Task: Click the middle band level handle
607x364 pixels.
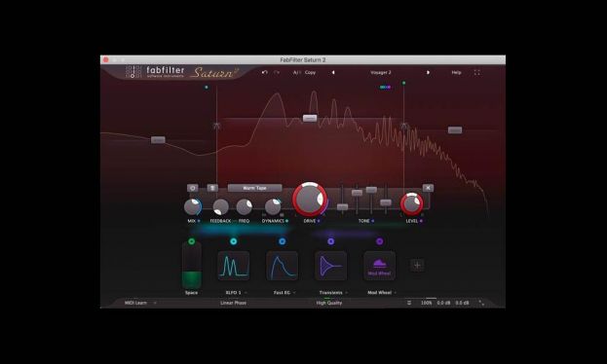Action: click(310, 118)
